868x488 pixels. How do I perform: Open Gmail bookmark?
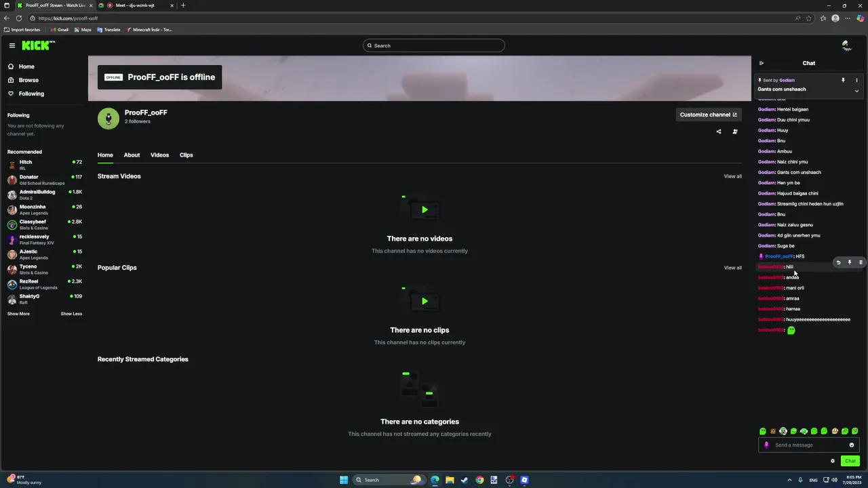click(x=60, y=30)
